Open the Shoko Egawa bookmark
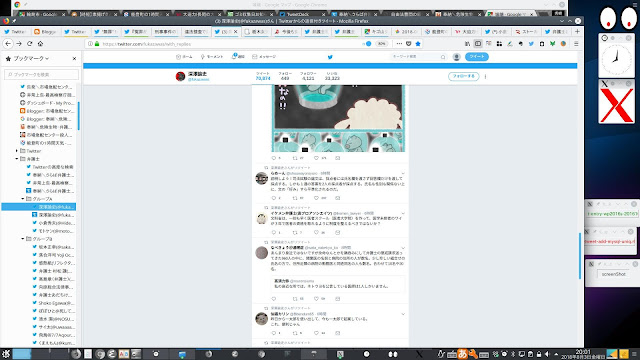 tap(56, 303)
